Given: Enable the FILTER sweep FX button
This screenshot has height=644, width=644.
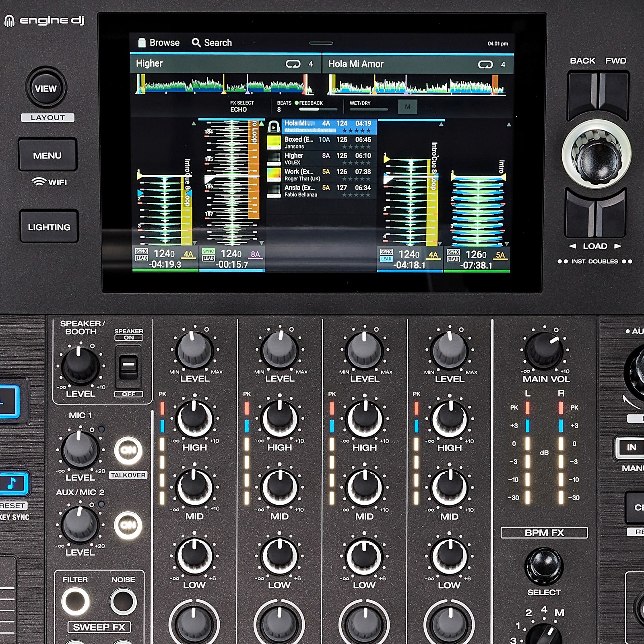Looking at the screenshot, I should coord(75,601).
